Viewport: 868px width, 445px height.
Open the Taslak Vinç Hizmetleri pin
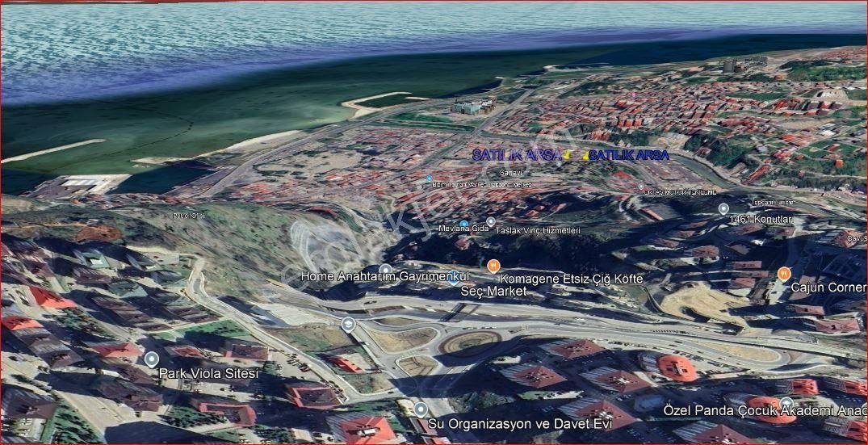click(490, 221)
